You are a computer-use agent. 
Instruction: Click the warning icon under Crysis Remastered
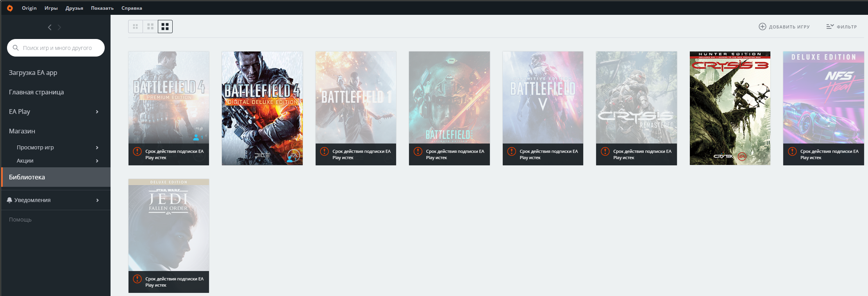point(605,151)
